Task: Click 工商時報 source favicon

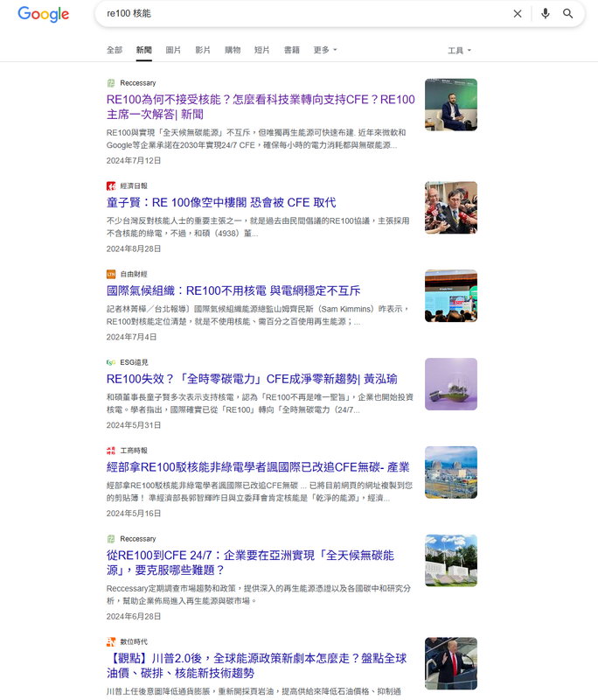Action: [x=111, y=451]
